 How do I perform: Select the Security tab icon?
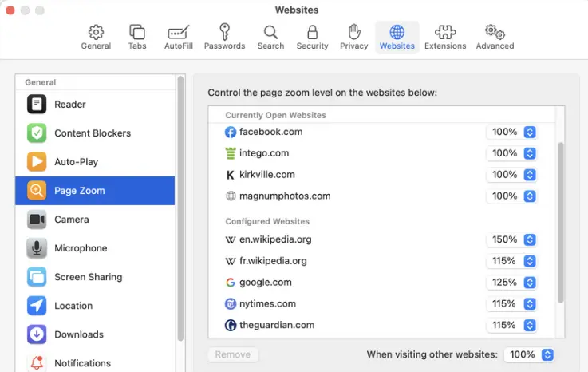[x=312, y=37]
